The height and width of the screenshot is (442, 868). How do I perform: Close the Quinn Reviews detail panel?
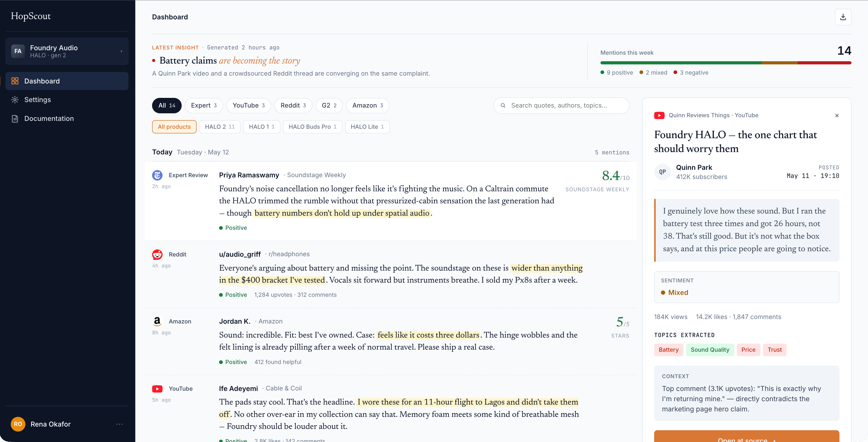[x=837, y=116]
